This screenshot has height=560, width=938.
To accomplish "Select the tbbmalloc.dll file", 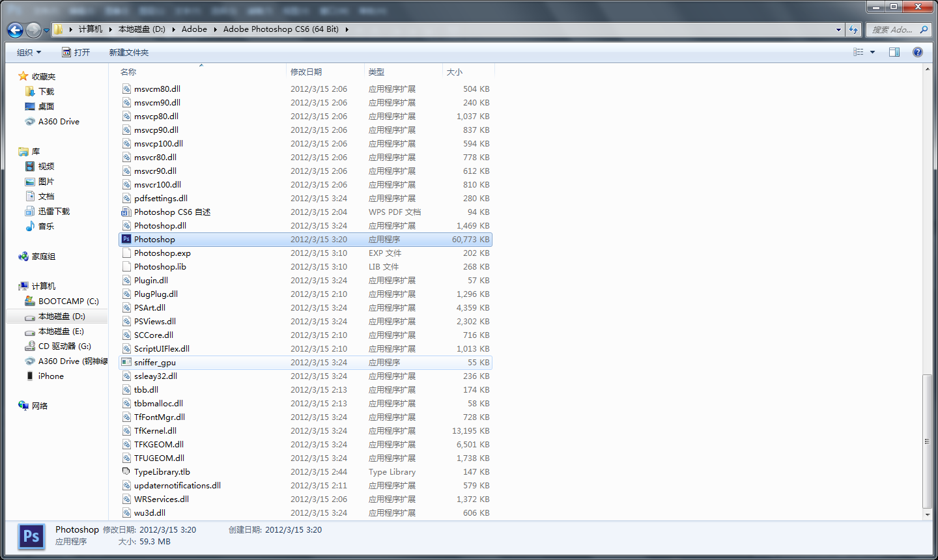I will (x=306, y=403).
